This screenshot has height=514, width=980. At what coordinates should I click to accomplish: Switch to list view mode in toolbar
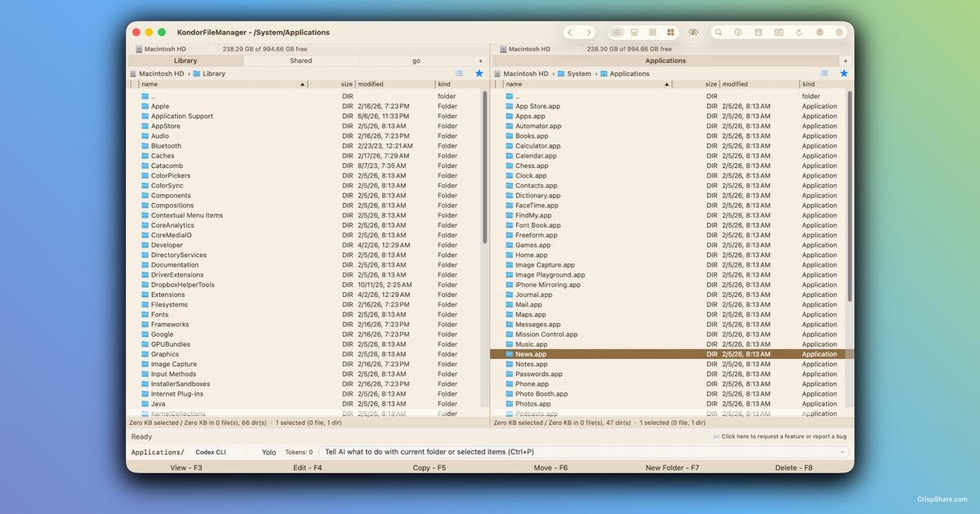(617, 33)
